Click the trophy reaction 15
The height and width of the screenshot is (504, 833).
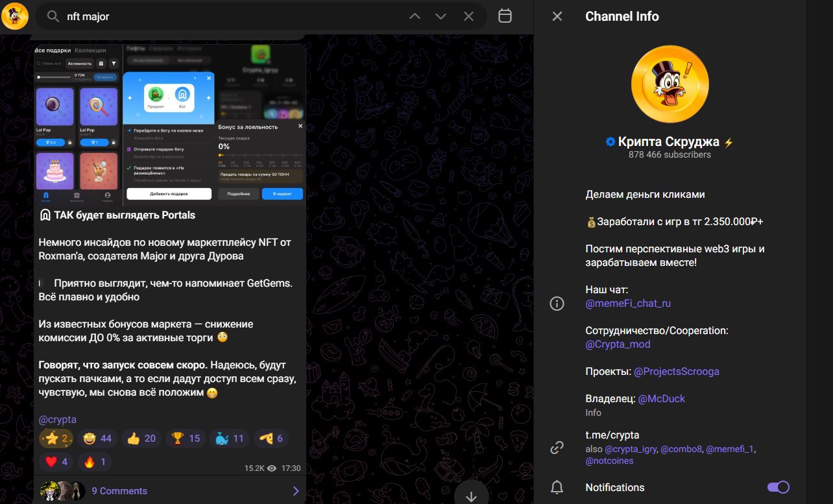(x=186, y=438)
